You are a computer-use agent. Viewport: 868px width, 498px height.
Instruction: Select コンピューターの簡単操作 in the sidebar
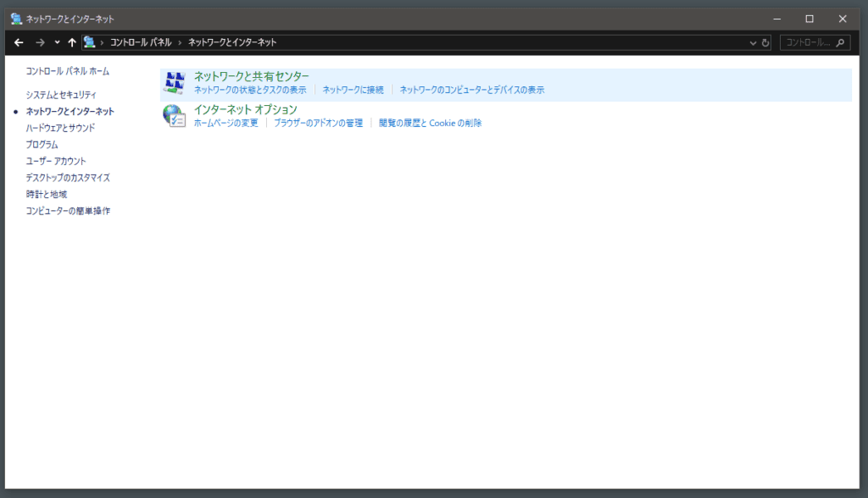click(68, 211)
